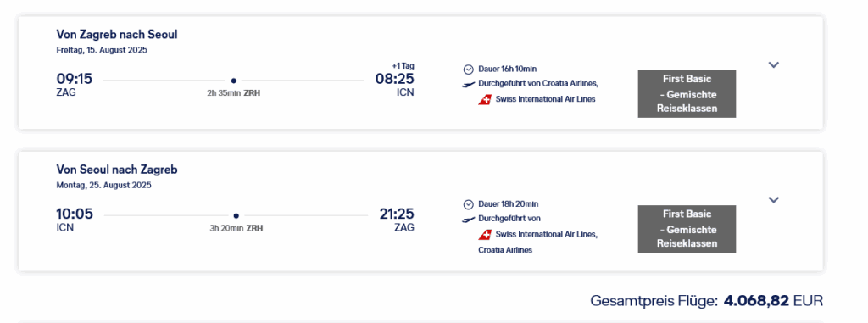Click the 09:15 ZAG departure time
Screen dimensions: 868x323
tap(75, 84)
